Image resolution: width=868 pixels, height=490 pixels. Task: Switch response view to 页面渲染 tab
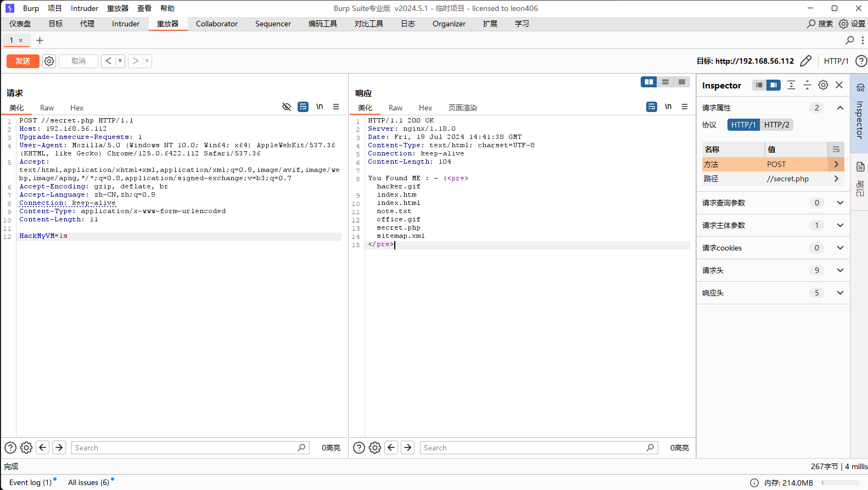pyautogui.click(x=462, y=108)
